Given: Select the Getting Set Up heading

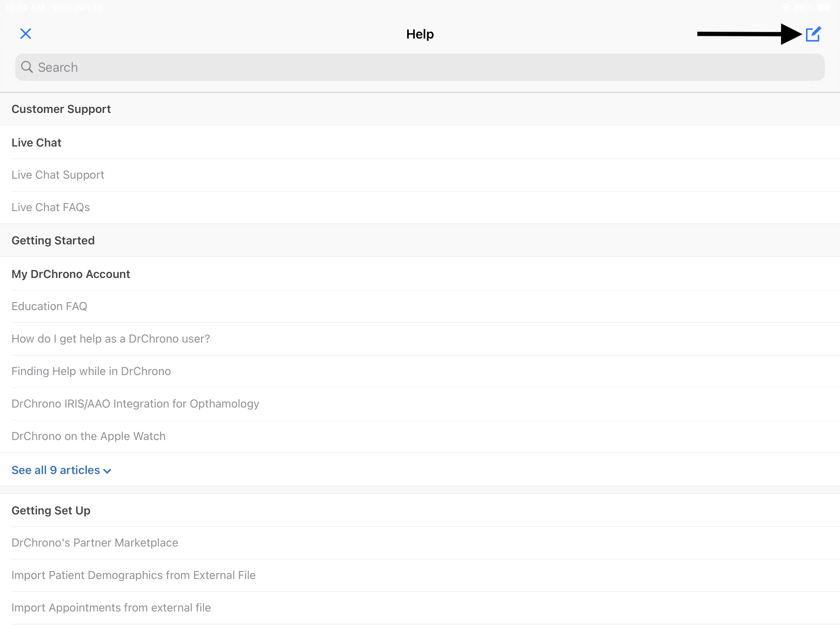Looking at the screenshot, I should point(51,510).
